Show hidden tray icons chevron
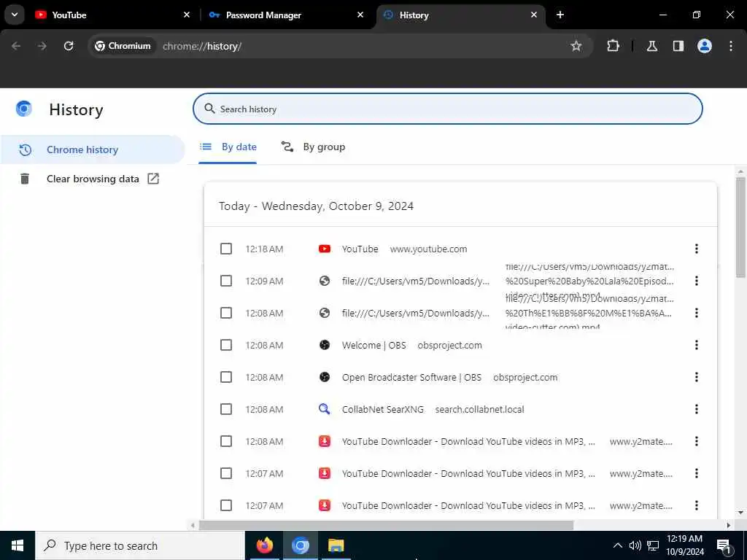The height and width of the screenshot is (560, 747). [x=617, y=545]
